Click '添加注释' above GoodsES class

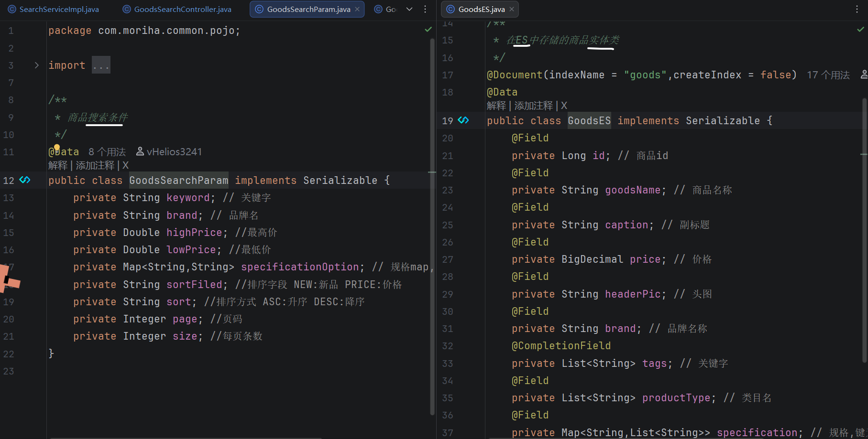pos(534,106)
